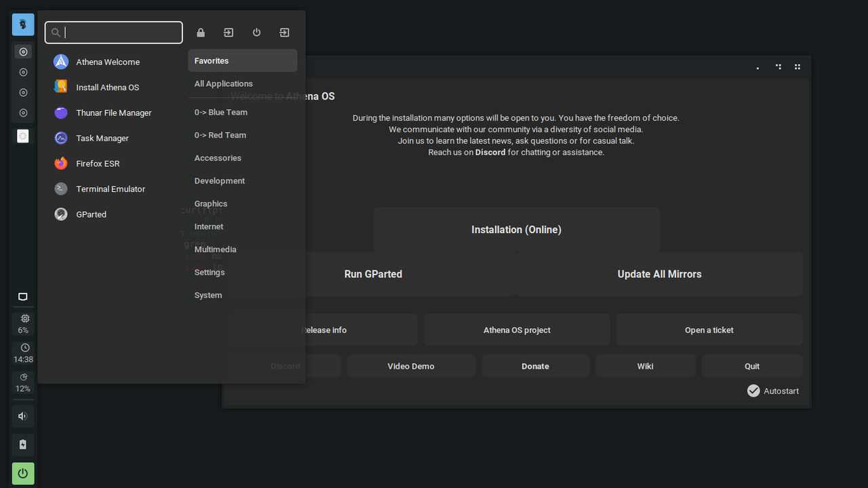Switch to the fourth workspace indicator
The height and width of the screenshot is (488, 868).
click(23, 113)
